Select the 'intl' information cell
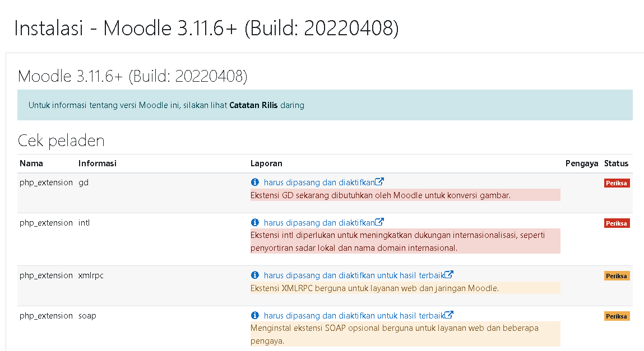Screen dimensions: 644x351 (84, 223)
